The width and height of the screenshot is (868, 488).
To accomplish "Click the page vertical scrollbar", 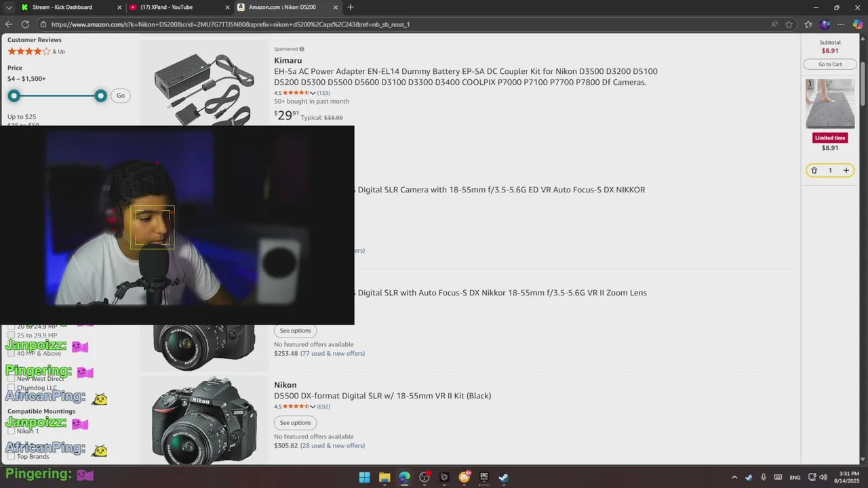I will coord(863,83).
